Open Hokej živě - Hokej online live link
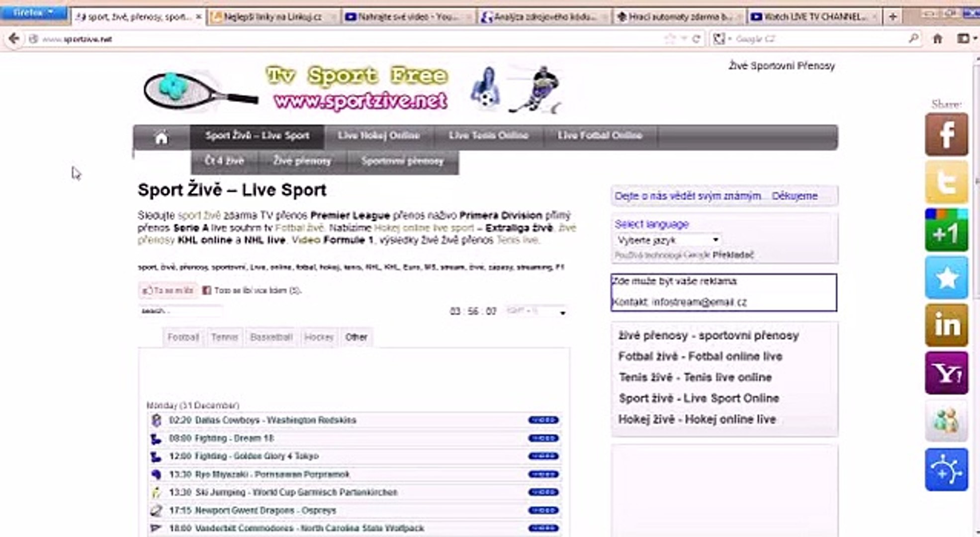Image resolution: width=980 pixels, height=537 pixels. tap(697, 419)
